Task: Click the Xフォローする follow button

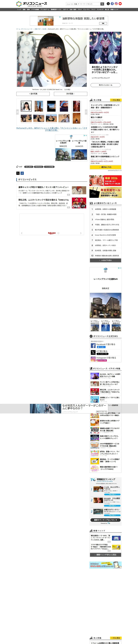Action: [x=102, y=354]
